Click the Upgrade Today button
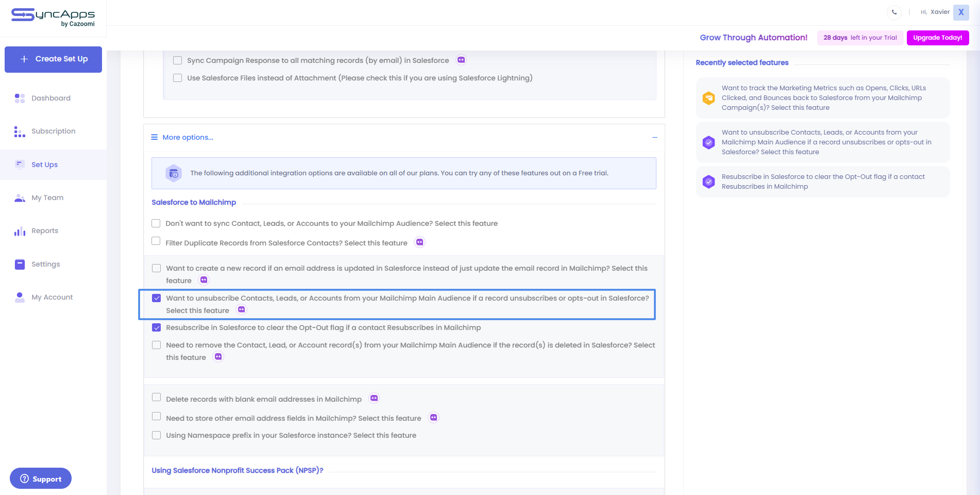 pos(937,37)
